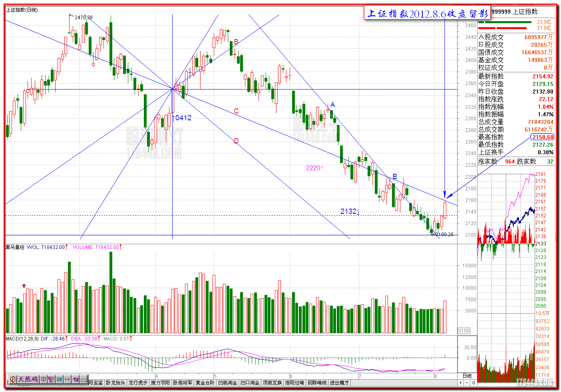561x392 pixels.
Task: Click the 涨家数 count 964
Action: 510,162
